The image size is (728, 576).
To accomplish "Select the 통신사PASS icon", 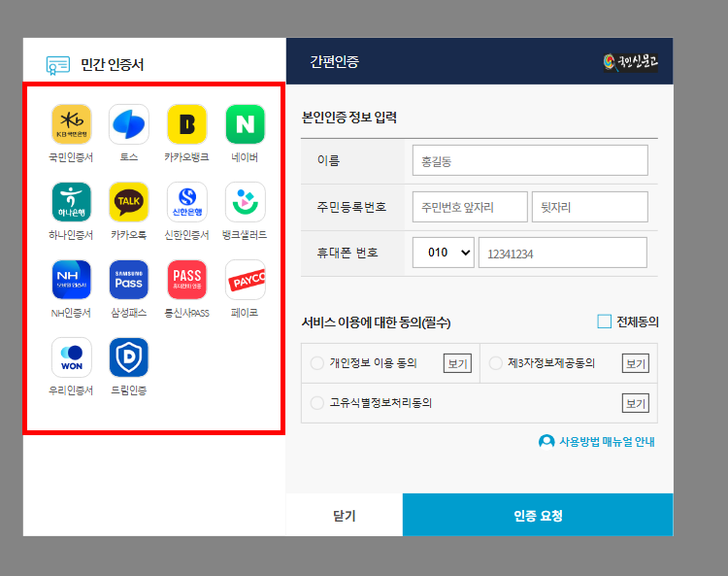I will coord(186,279).
